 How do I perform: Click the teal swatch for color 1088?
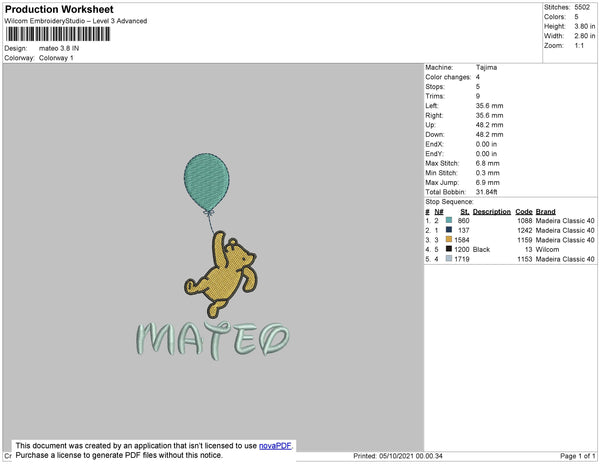click(449, 220)
